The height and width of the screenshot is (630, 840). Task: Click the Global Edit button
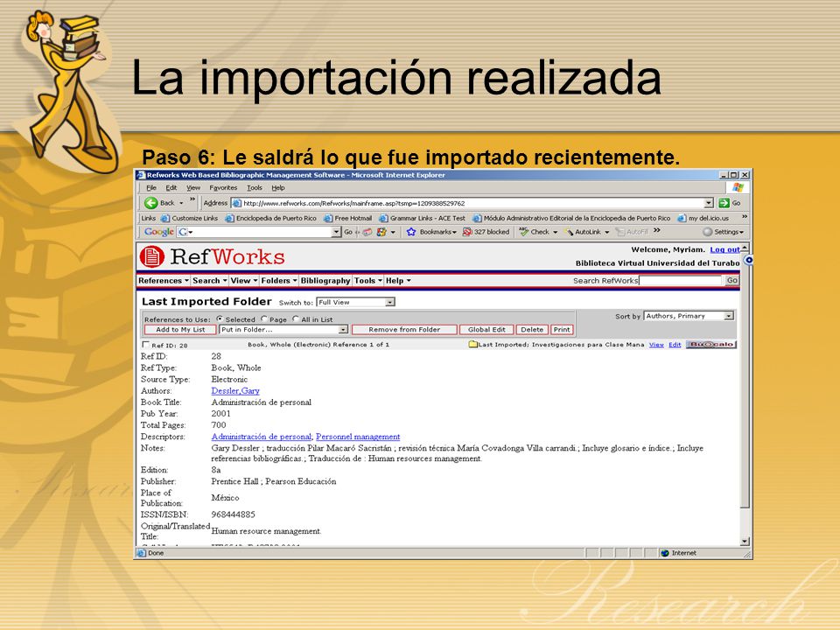[486, 330]
